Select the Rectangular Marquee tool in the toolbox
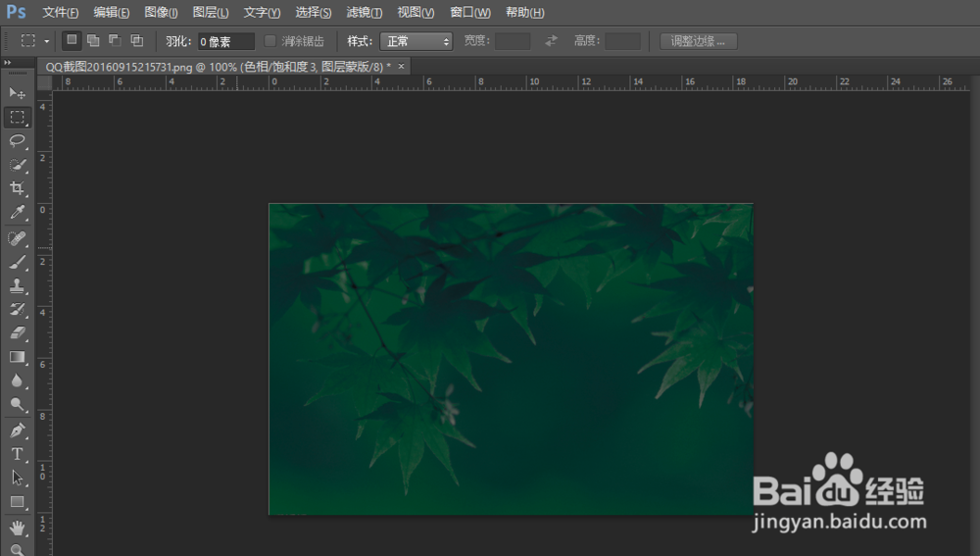Viewport: 980px width, 556px height. tap(17, 117)
